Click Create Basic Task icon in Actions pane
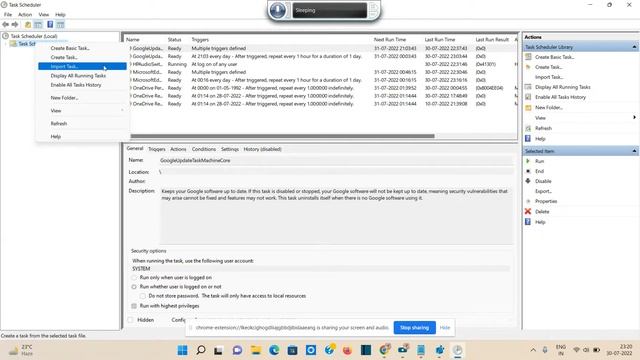Image resolution: width=640 pixels, height=360 pixels. [528, 57]
